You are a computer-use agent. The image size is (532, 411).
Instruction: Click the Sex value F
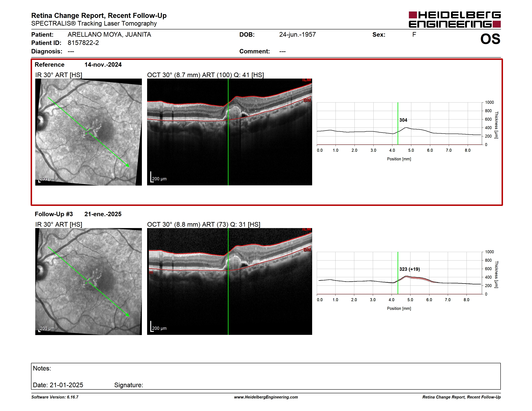click(414, 35)
